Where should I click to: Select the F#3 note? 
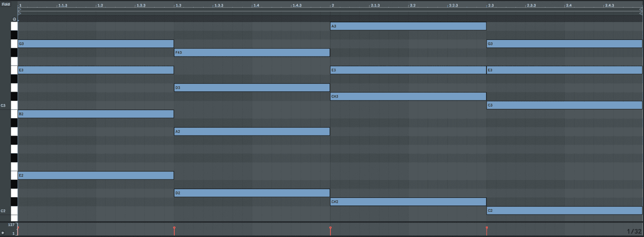(x=252, y=52)
